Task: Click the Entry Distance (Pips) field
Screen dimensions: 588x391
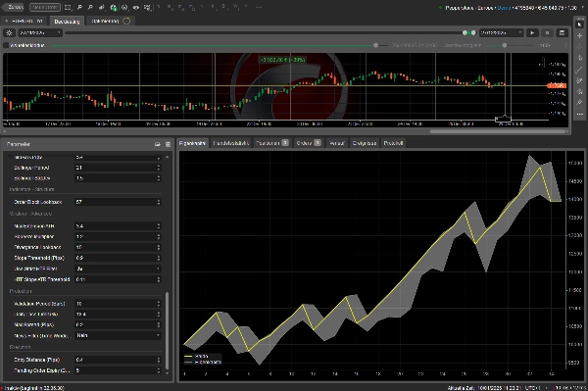Action: click(x=119, y=360)
